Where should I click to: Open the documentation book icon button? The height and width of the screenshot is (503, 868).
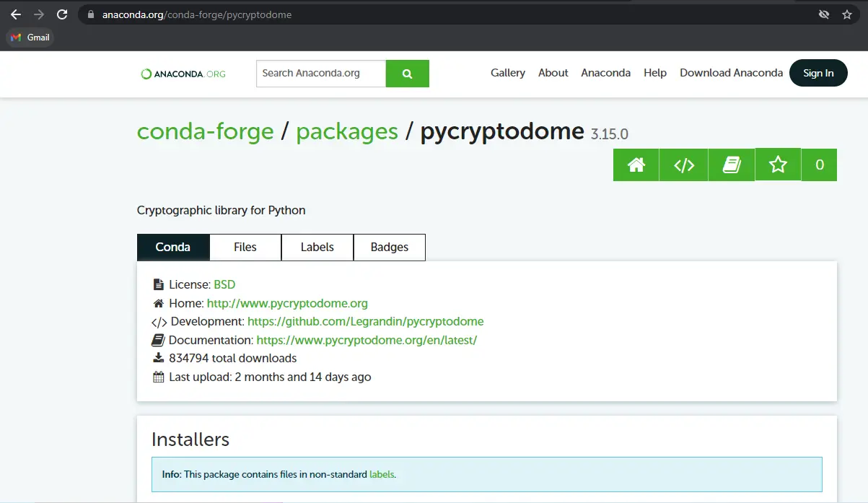(732, 165)
